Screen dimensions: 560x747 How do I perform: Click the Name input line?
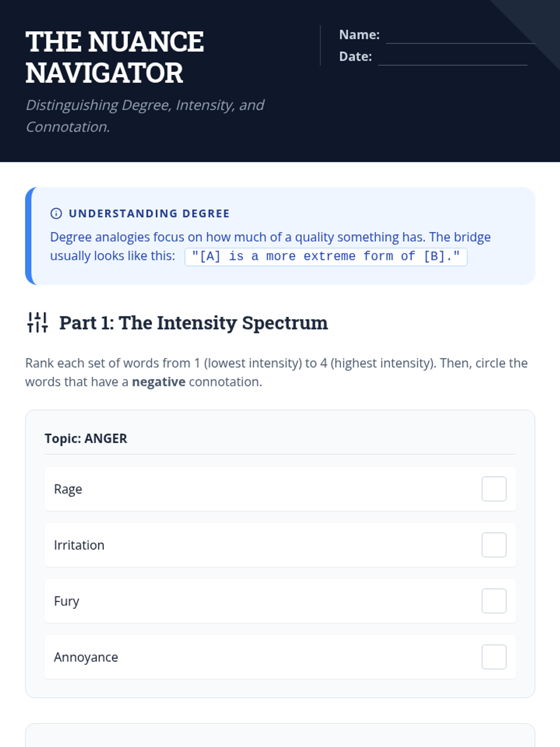pos(460,36)
